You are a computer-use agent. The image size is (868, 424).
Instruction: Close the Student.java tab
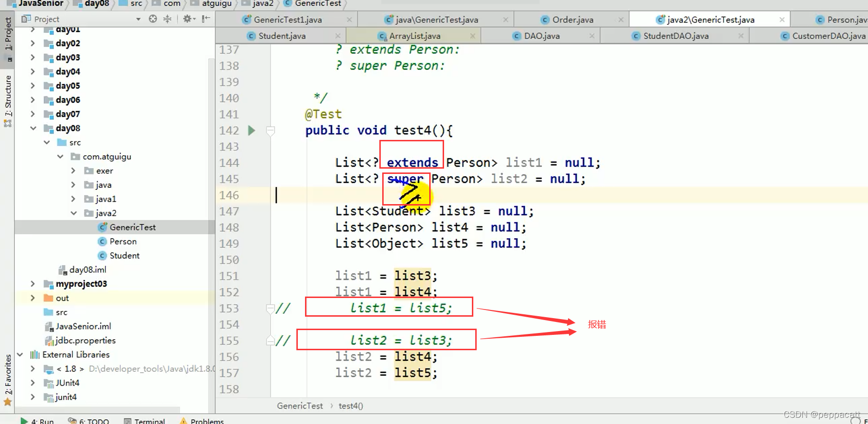(x=338, y=36)
